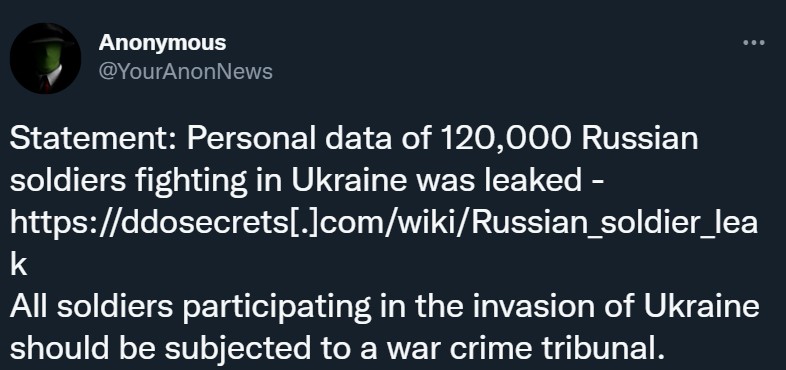Open the @YourAnonNews handle
This screenshot has width=786, height=370.
(x=185, y=72)
